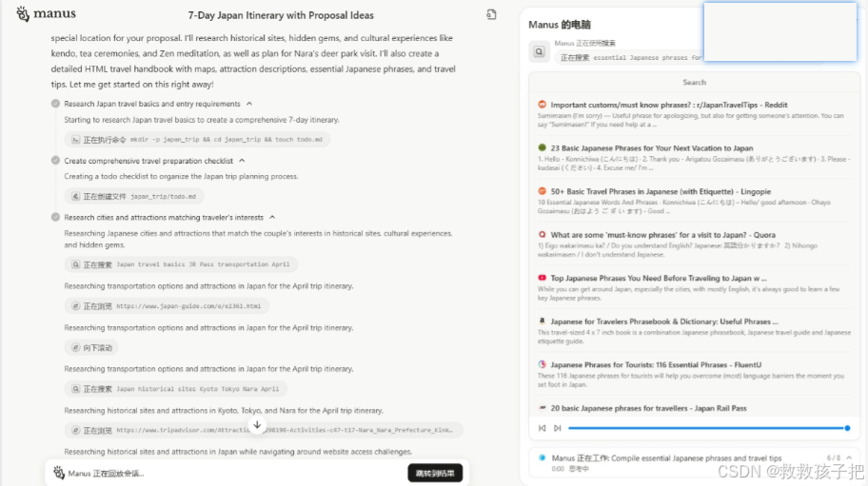
Task: Click Reddit favicon of customs phrases result
Action: click(x=542, y=105)
